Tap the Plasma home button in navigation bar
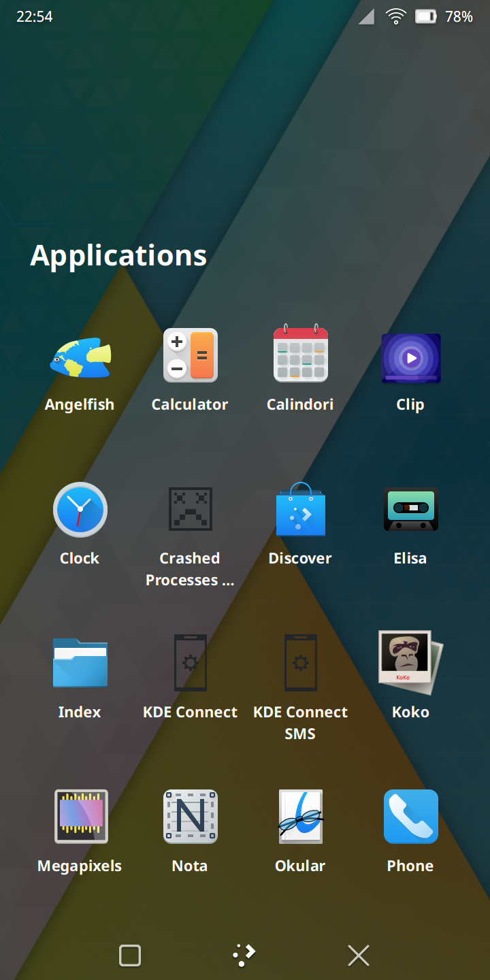Image resolution: width=490 pixels, height=980 pixels. coord(244,955)
